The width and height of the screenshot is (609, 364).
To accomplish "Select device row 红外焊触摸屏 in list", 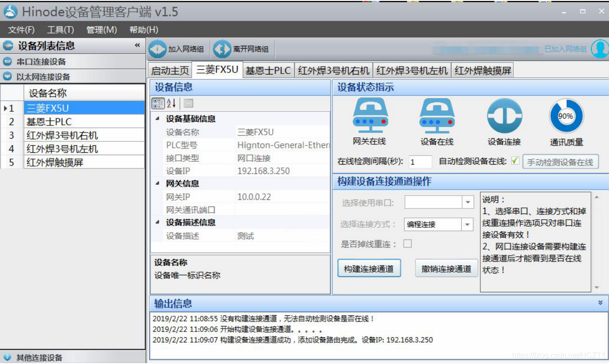I will (84, 162).
